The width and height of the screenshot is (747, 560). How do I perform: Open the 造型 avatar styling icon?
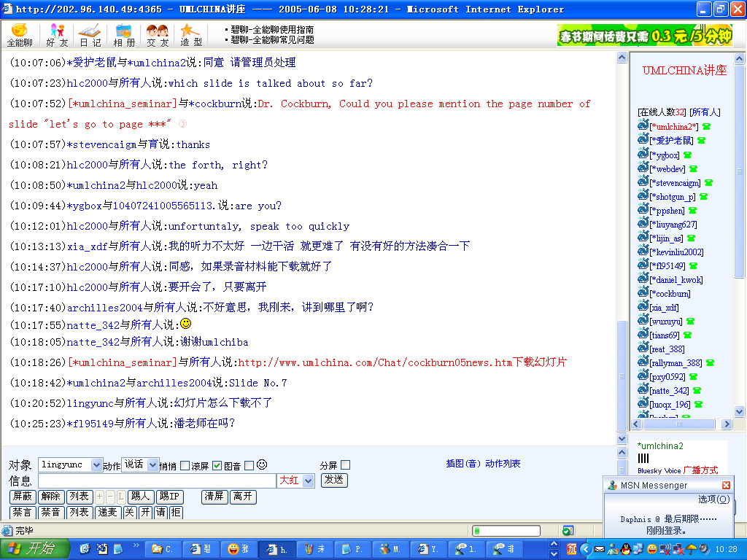(x=191, y=36)
